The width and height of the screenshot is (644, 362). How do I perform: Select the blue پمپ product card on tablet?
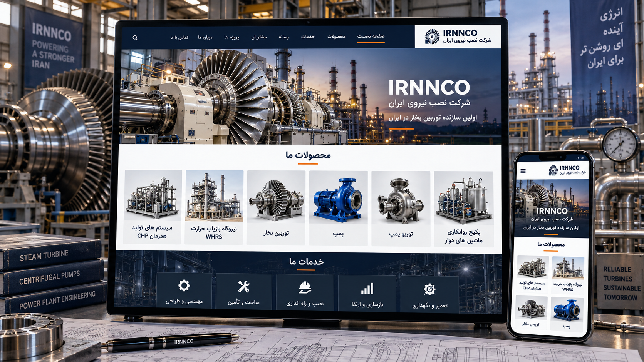coord(338,208)
